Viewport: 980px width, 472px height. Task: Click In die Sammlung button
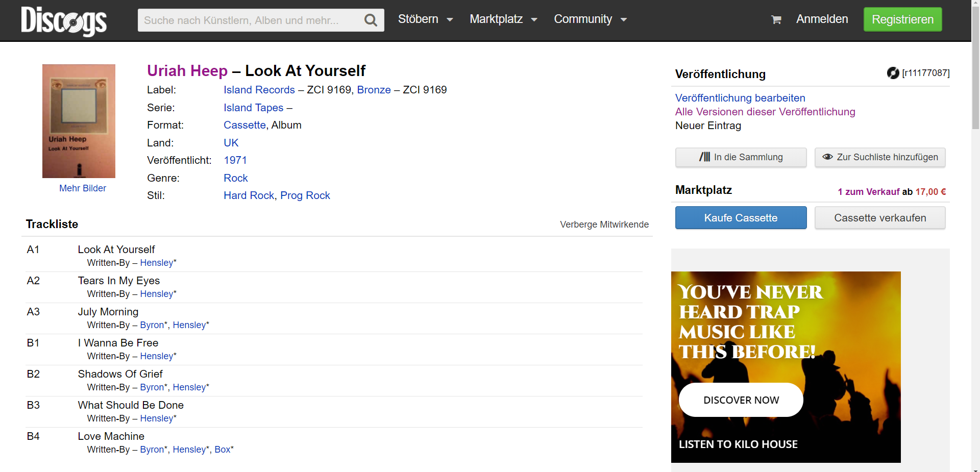pos(741,157)
